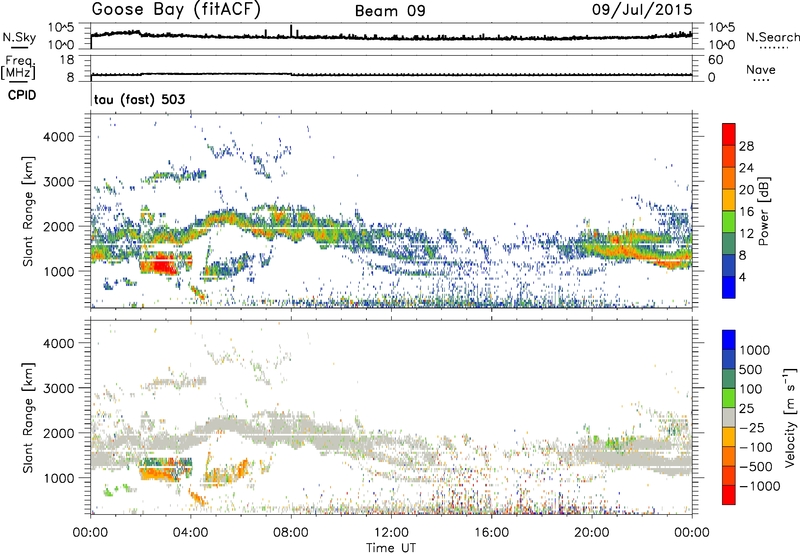Click the 20:00 time tick label
The image size is (800, 554).
click(x=591, y=533)
